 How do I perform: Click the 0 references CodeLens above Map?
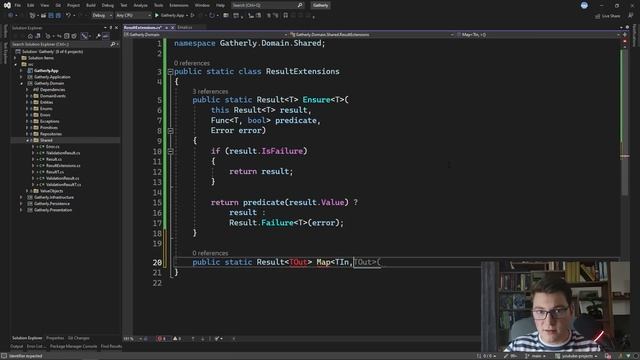point(210,253)
